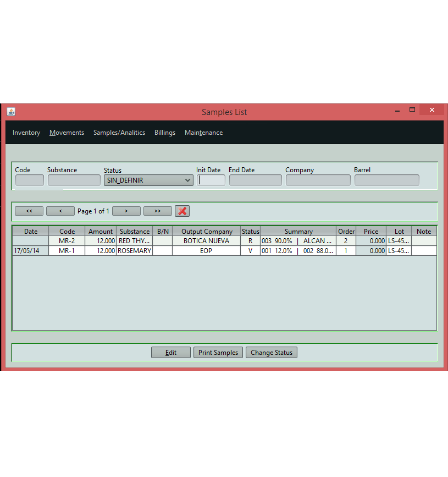Click the ROSEMARY substance cell

(x=134, y=251)
